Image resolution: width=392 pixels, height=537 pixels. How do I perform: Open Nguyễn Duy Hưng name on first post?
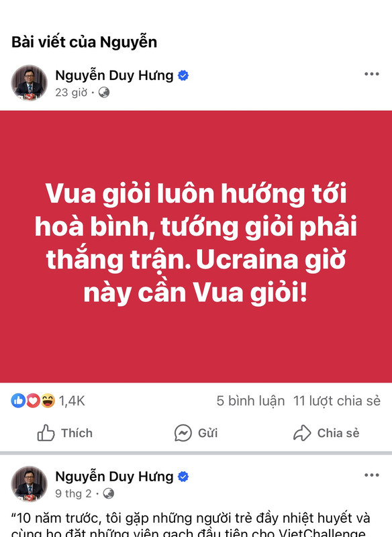point(114,75)
